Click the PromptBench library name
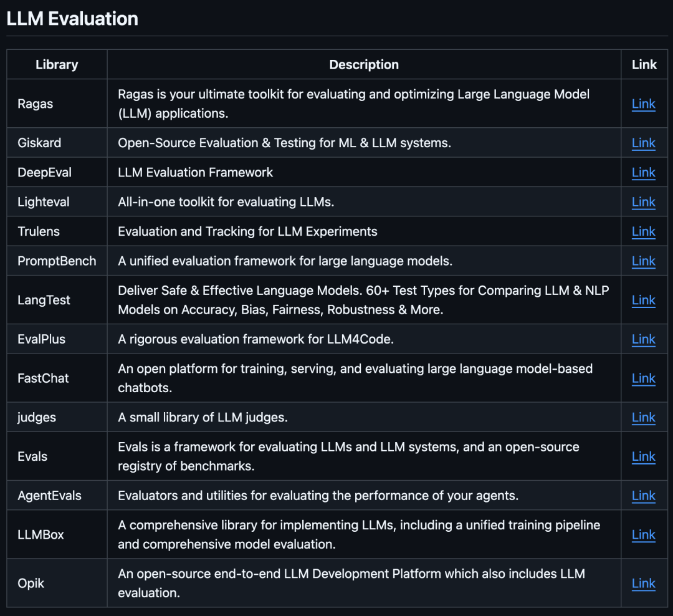This screenshot has width=673, height=616. click(57, 261)
